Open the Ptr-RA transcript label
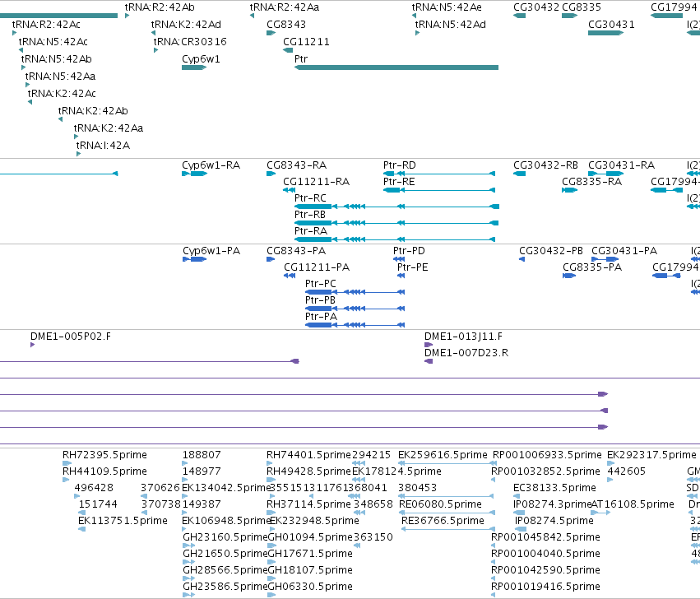700x599 pixels. pos(311,231)
